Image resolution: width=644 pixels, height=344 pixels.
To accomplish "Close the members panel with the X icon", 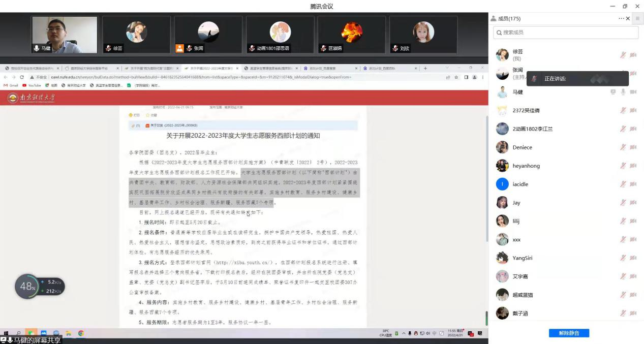I will [628, 18].
